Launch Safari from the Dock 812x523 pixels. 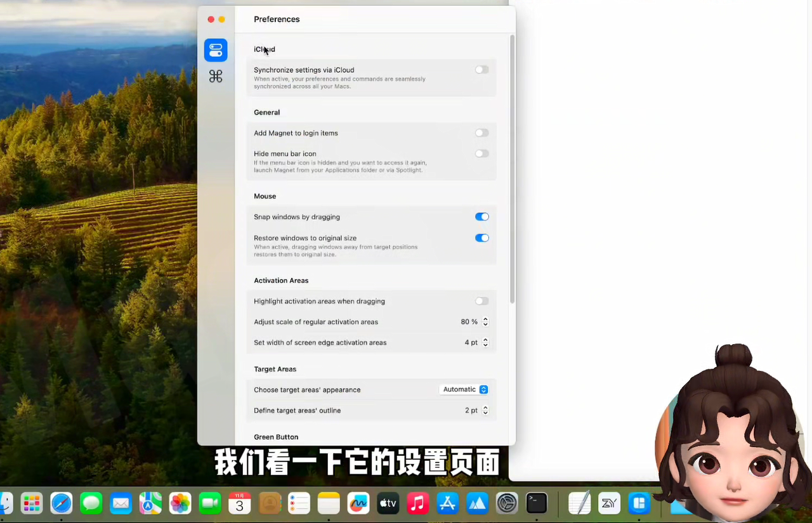[62, 503]
